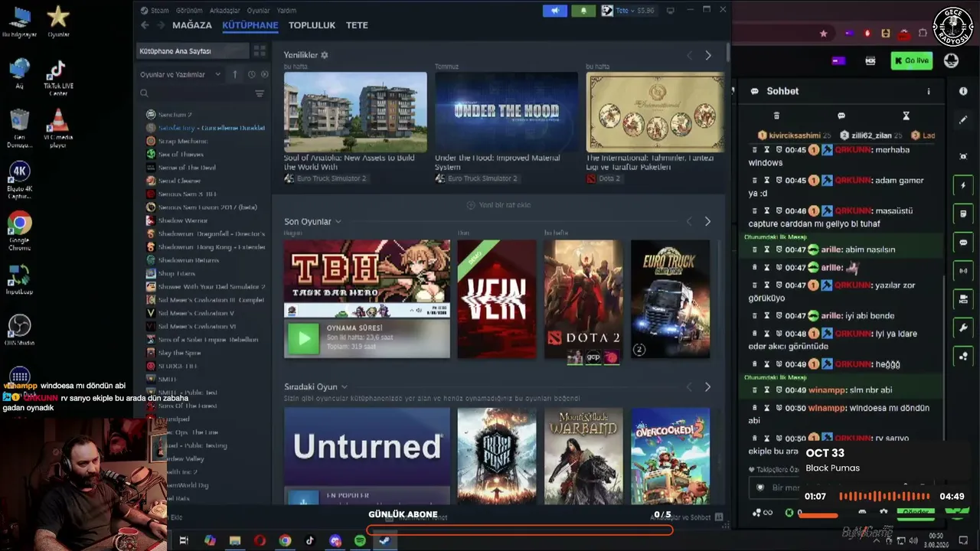Open chat info icon beside Sohbet
The height and width of the screenshot is (551, 980).
click(929, 91)
